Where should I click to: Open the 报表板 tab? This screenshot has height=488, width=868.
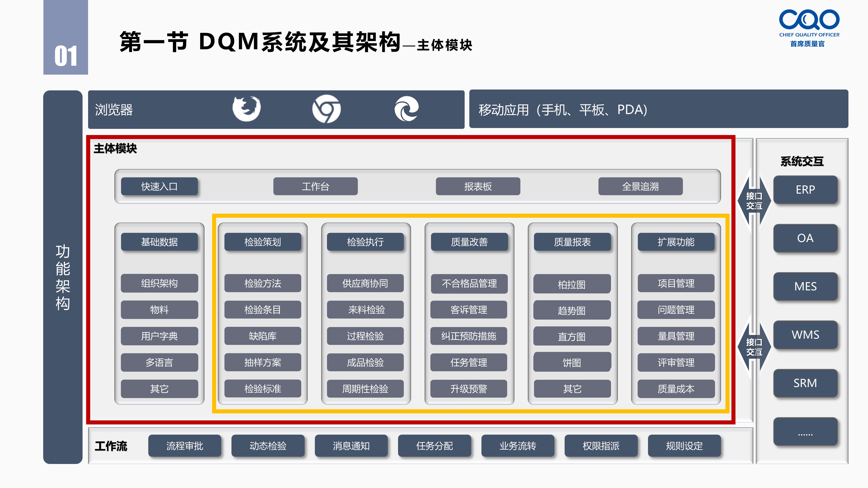point(478,186)
